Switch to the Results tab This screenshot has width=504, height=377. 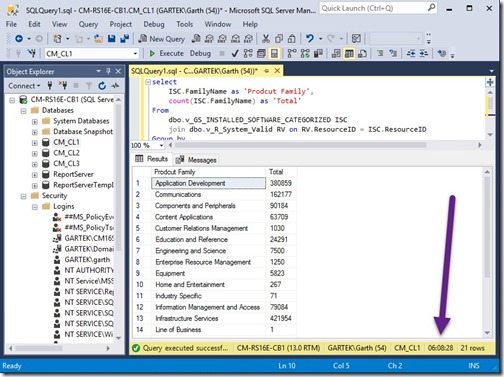coord(152,159)
